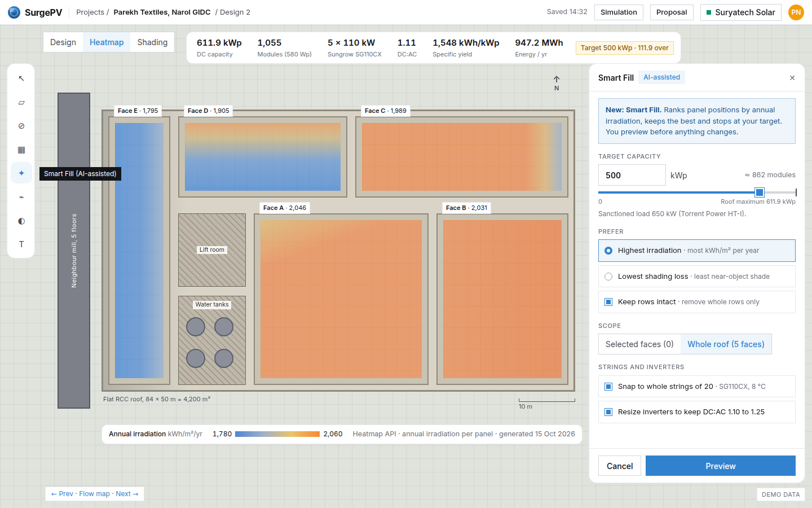Image resolution: width=812 pixels, height=508 pixels.
Task: Open the Flow map link
Action: point(95,494)
